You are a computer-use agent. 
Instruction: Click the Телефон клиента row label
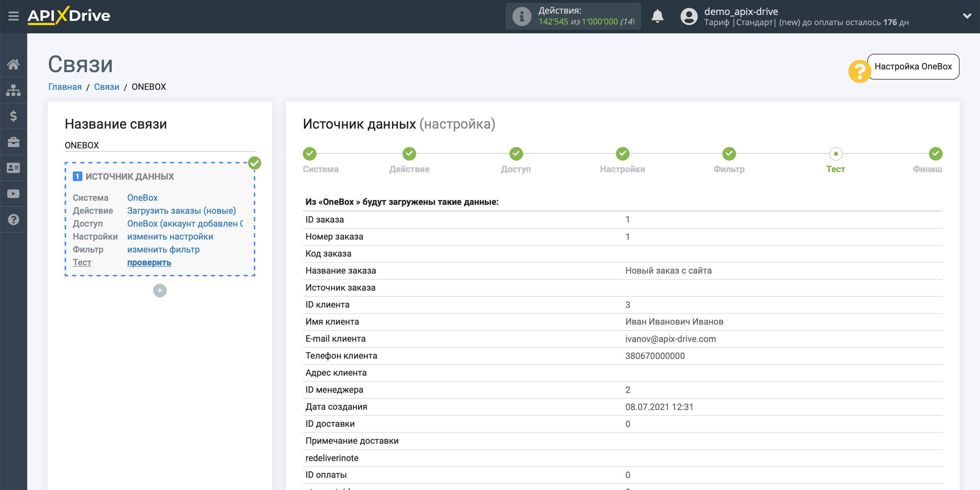pos(341,356)
